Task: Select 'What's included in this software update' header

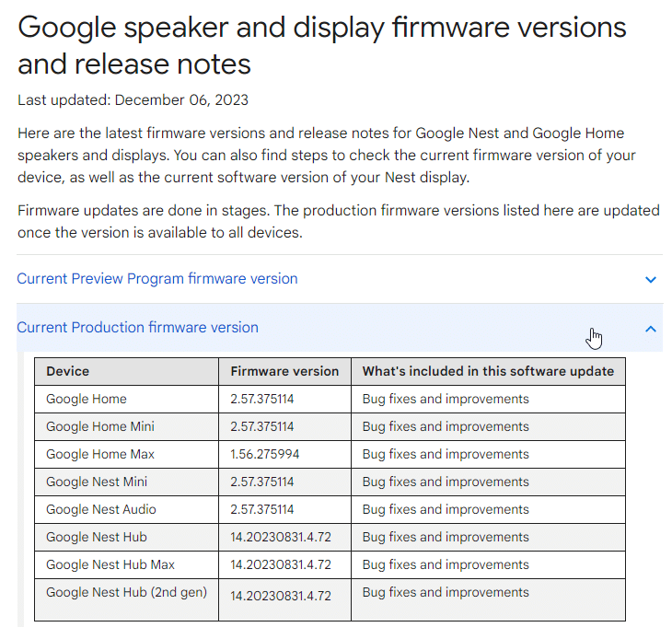Action: (488, 371)
